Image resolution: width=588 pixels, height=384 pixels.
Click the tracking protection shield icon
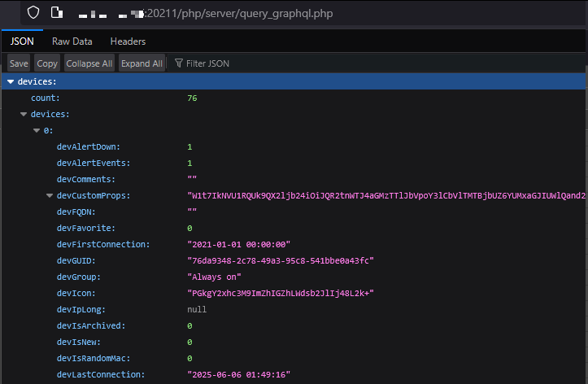click(33, 13)
